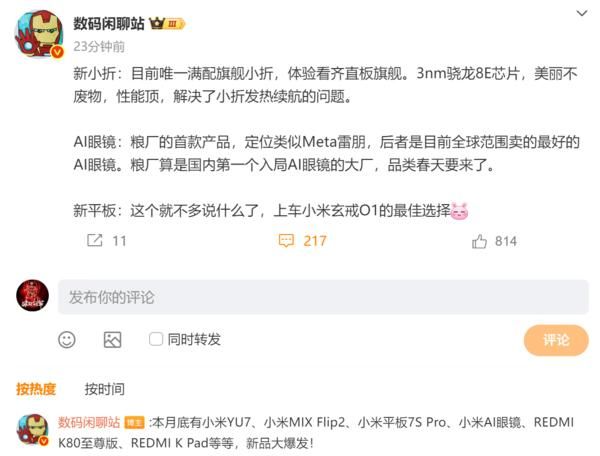Open the emoji picker smiley icon
This screenshot has height=456, width=600.
(67, 340)
